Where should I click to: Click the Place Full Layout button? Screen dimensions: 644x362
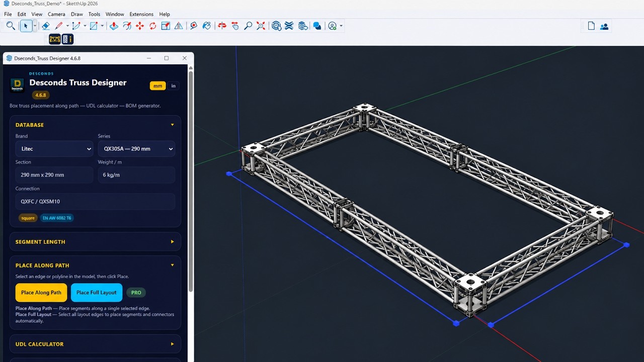tap(97, 293)
